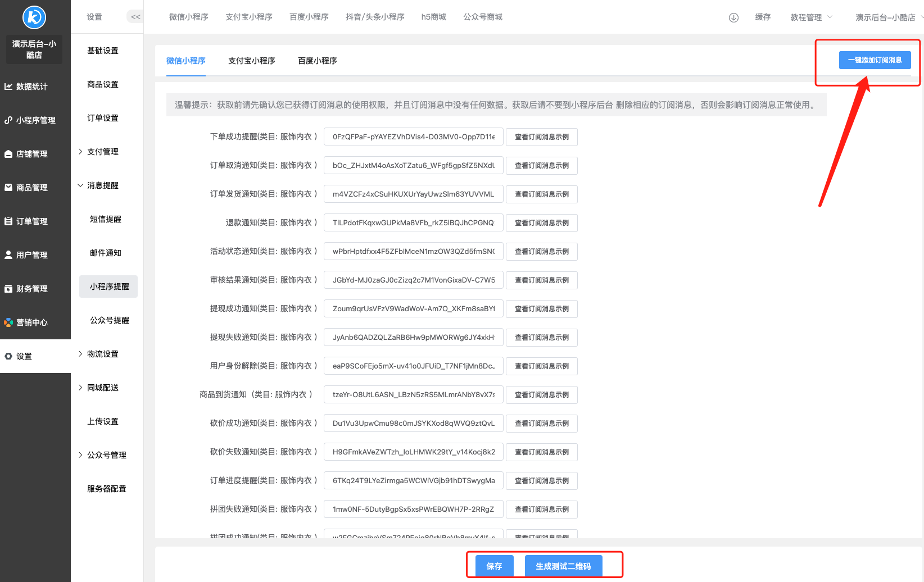
Task: Edit the 退款通知 template ID field
Action: pyautogui.click(x=414, y=223)
